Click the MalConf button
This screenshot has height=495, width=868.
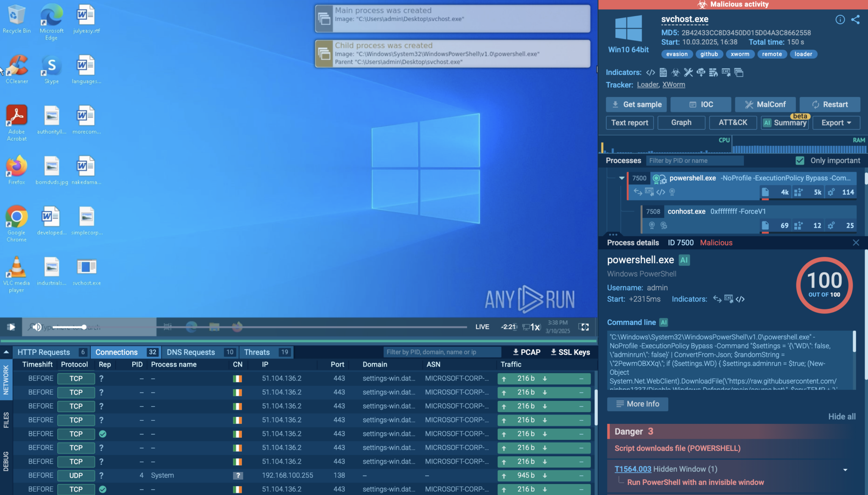click(x=765, y=104)
